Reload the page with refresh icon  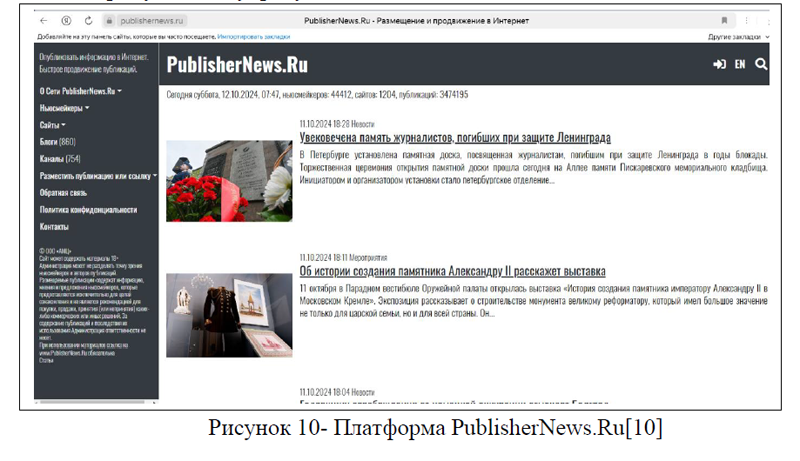pyautogui.click(x=88, y=21)
